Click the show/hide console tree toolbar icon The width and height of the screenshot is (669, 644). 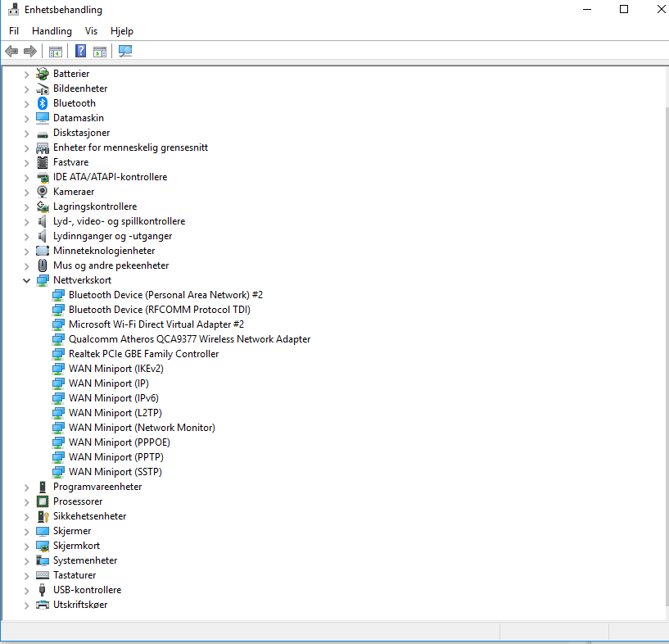[x=56, y=52]
